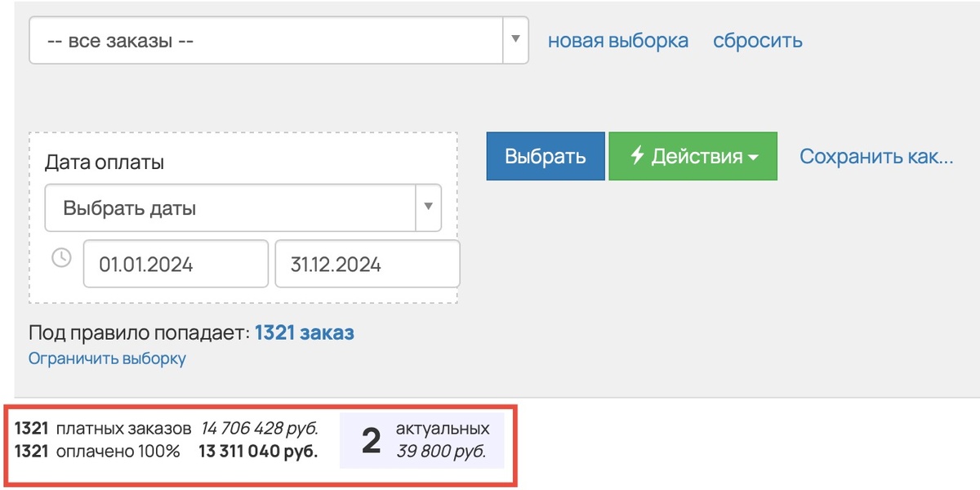Click the Выбрать button

[x=545, y=156]
